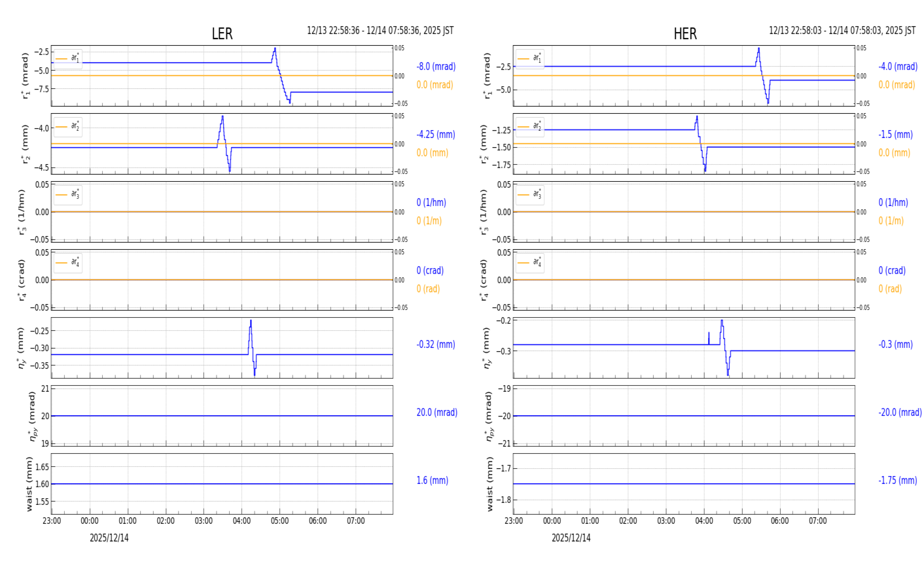Click the LER r1* (mrad) axis label

(x=26, y=76)
